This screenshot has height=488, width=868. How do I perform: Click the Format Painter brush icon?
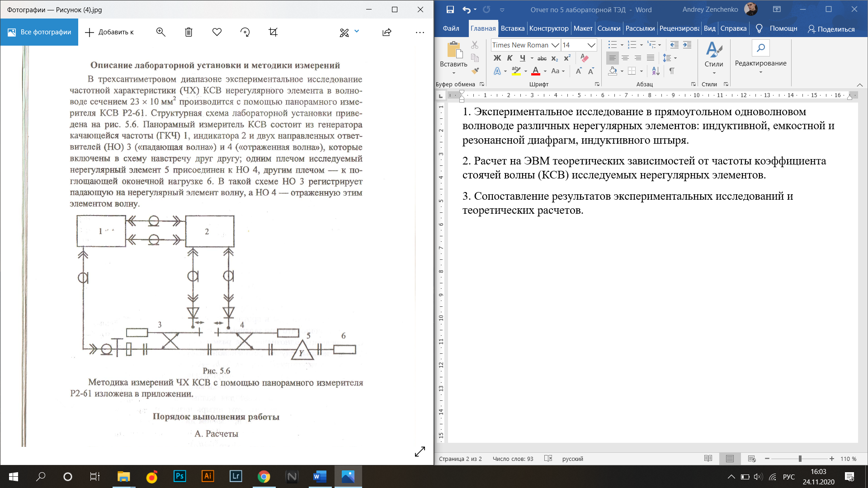click(x=475, y=71)
